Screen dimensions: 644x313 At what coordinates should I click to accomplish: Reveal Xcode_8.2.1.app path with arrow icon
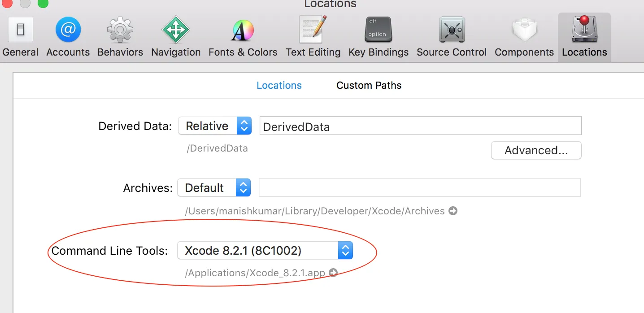click(333, 273)
